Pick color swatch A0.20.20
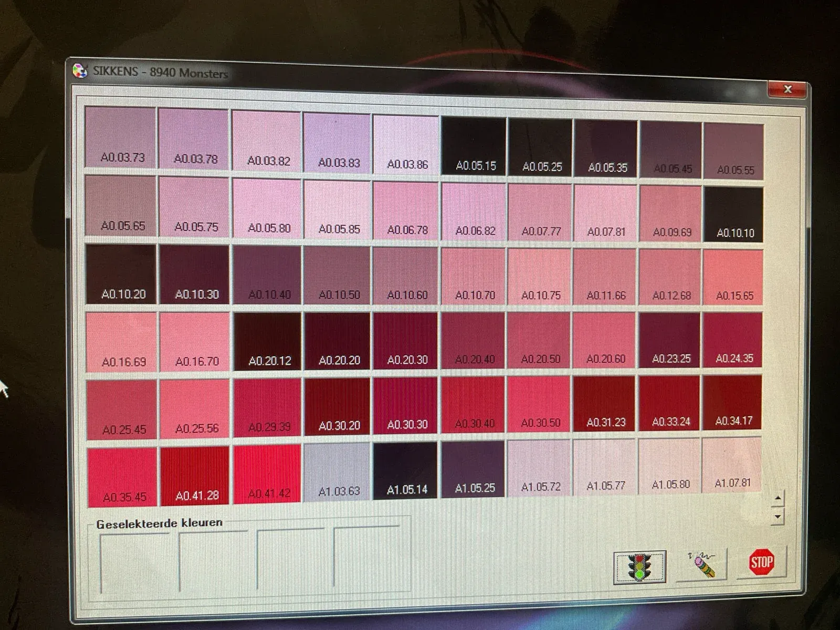 [338, 341]
